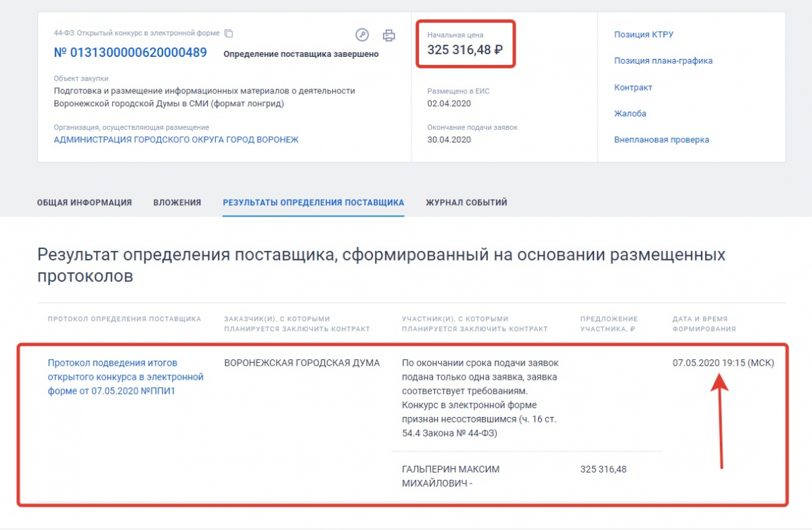Click the ПРОТОКОЛ ОПРЕДЕЛЕНИЯ ПОСТАВЩИКА column header
Viewport: 812px width, 530px height.
coord(125,319)
